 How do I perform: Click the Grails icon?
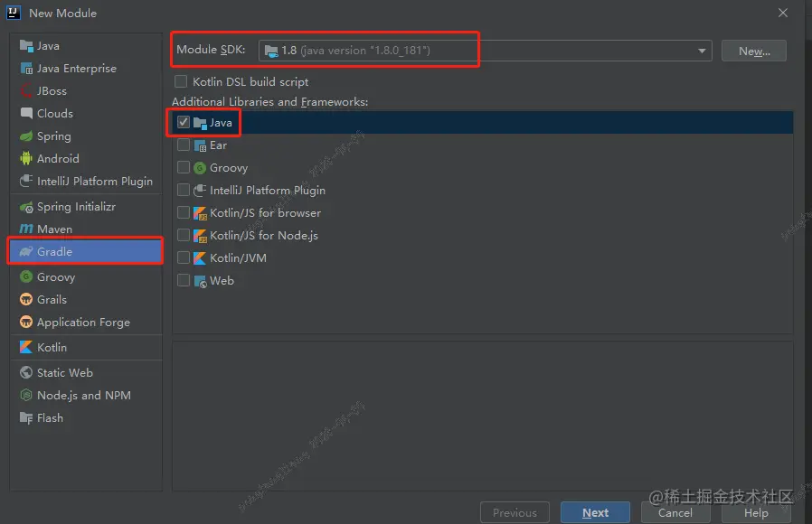(26, 300)
